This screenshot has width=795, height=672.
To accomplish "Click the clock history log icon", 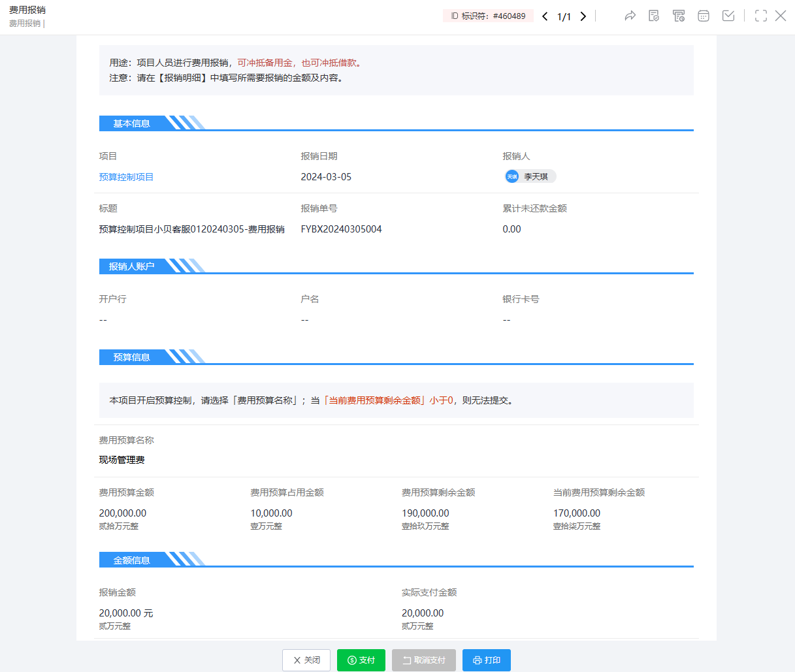I will (x=679, y=16).
